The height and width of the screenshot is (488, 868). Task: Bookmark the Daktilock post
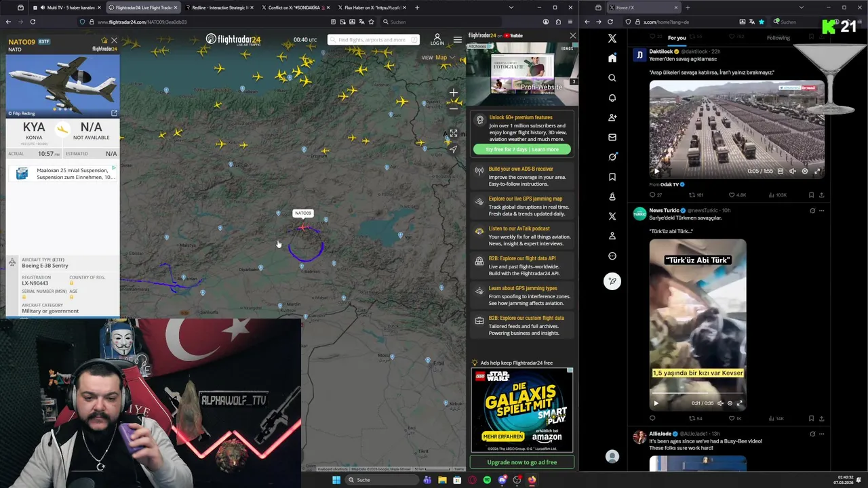coord(811,195)
